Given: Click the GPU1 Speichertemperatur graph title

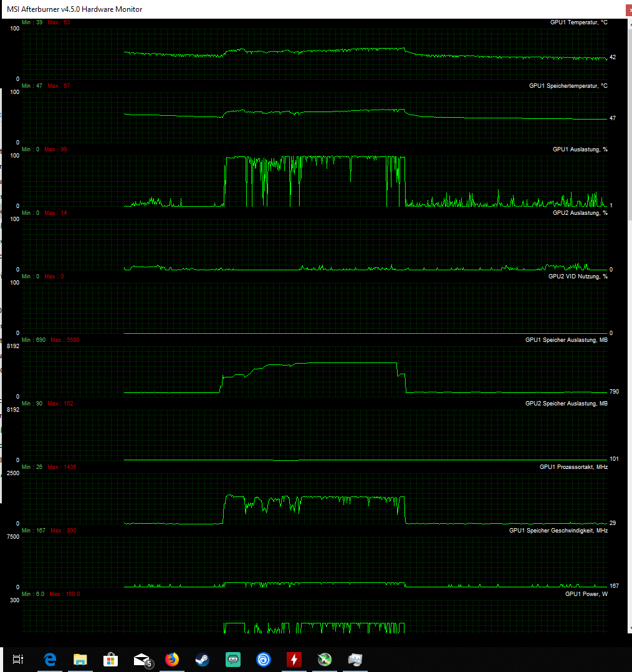Looking at the screenshot, I should [x=568, y=86].
